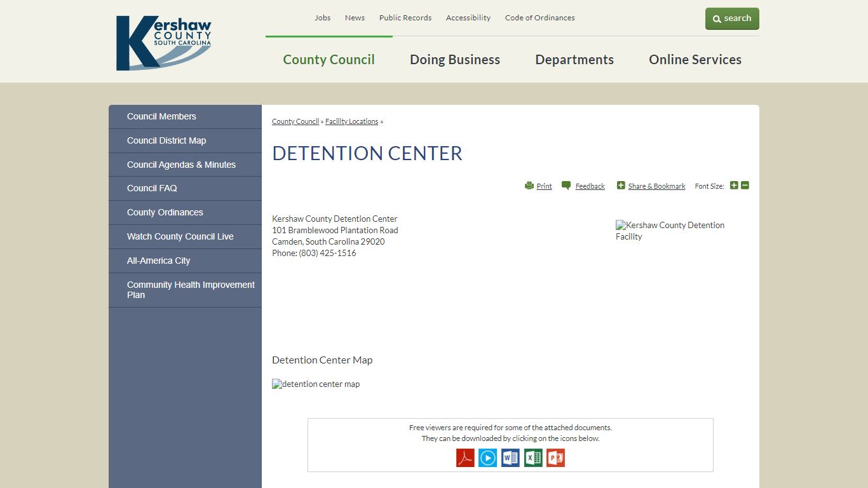868x488 pixels.
Task: Click the Share & Bookmark link text
Action: coord(656,186)
